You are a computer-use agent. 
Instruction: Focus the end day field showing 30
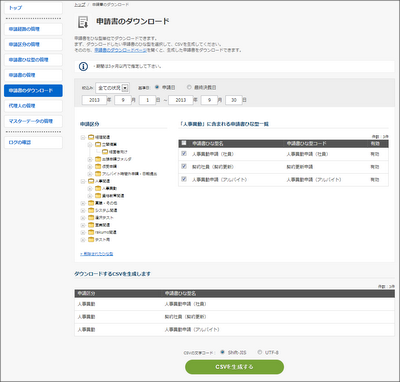[x=234, y=100]
